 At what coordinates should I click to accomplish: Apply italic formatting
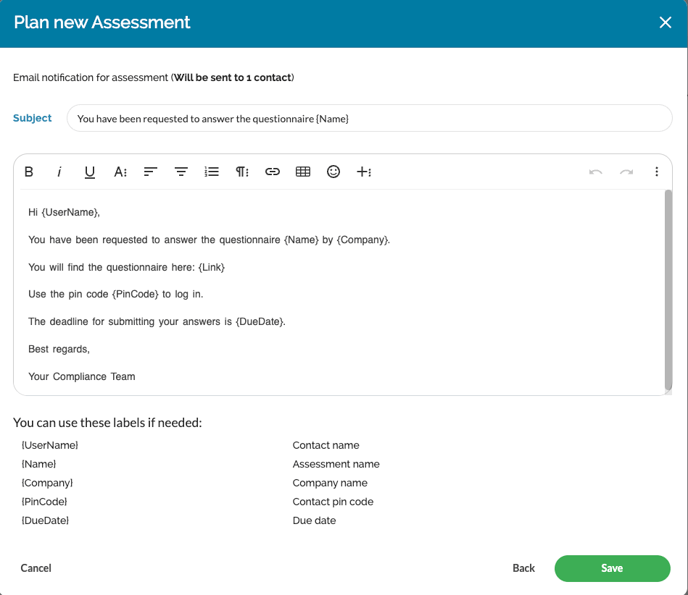pyautogui.click(x=59, y=172)
